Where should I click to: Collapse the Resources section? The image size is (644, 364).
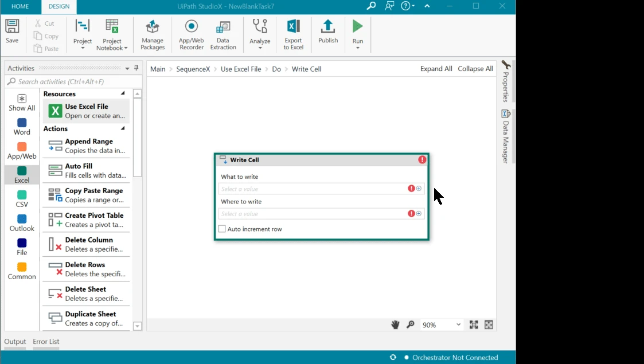coord(122,93)
